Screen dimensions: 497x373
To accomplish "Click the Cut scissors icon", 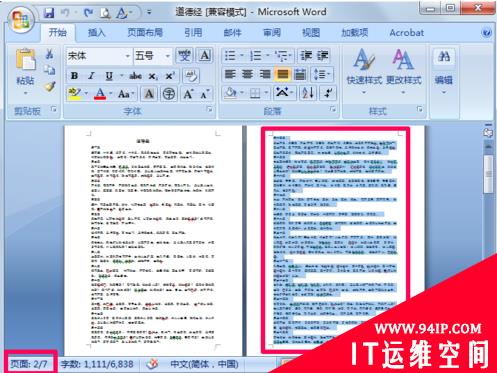I will (x=50, y=54).
